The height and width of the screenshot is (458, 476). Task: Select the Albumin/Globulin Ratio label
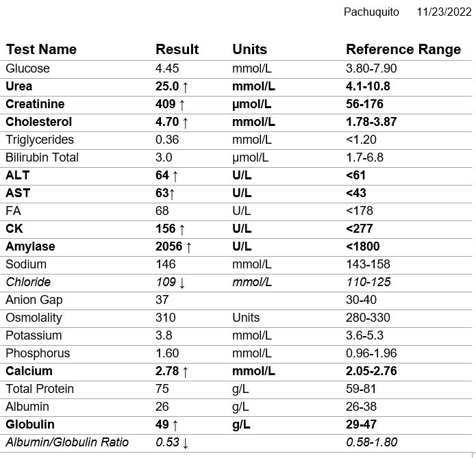(67, 442)
